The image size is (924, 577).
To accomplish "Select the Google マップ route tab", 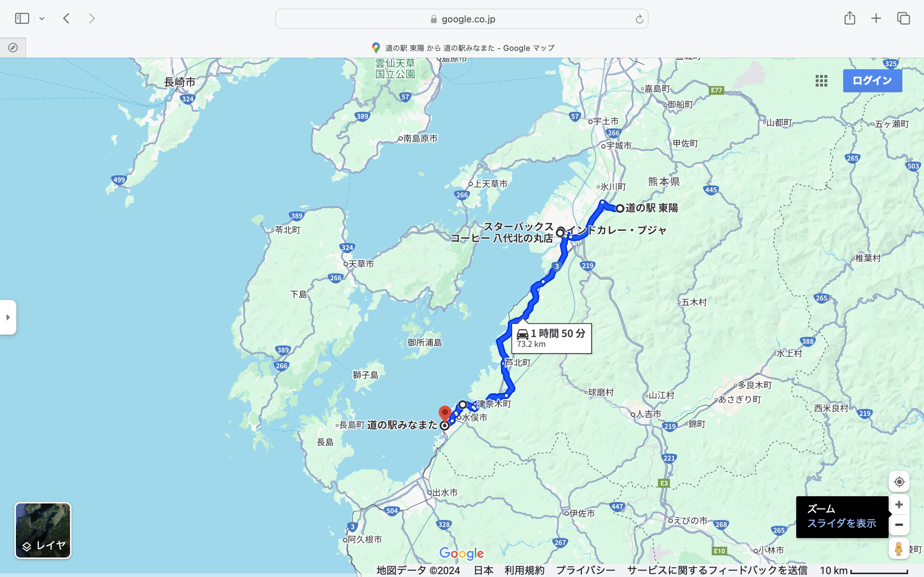I will 462,48.
